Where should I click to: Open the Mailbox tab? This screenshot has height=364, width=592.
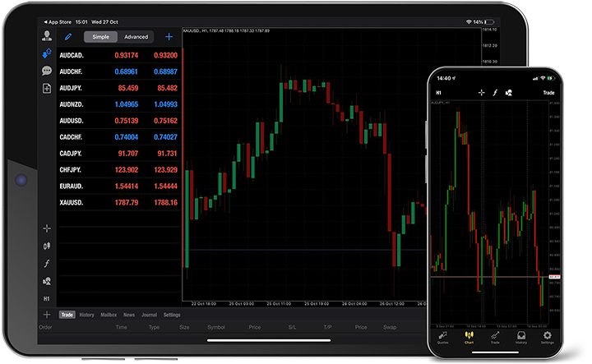[x=109, y=315]
